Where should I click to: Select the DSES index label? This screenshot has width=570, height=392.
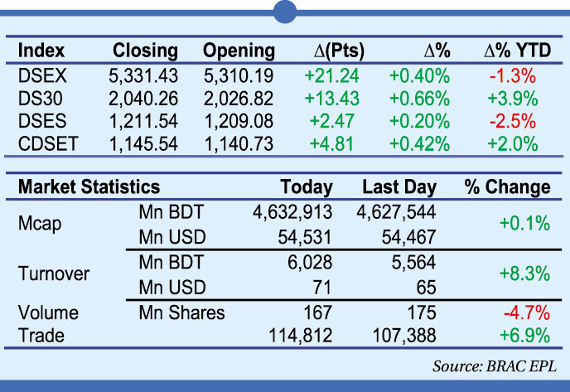click(x=41, y=122)
